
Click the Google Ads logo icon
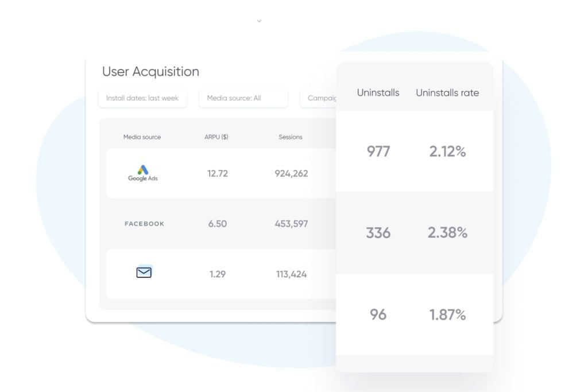[x=142, y=172]
